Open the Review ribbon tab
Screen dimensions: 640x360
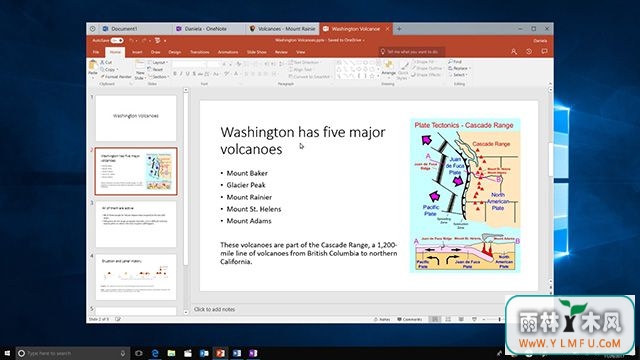click(x=281, y=52)
